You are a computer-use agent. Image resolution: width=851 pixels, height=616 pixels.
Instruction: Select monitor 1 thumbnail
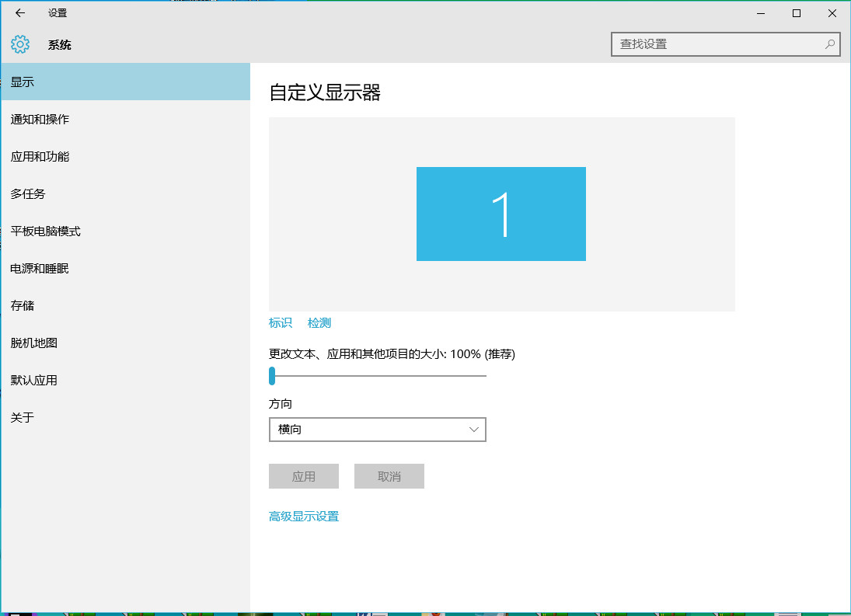501,214
